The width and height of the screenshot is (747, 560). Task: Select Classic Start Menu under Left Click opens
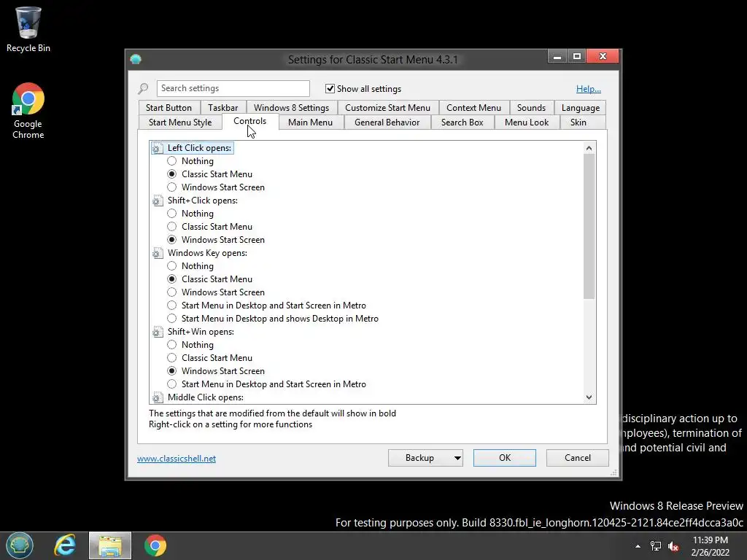click(x=172, y=174)
